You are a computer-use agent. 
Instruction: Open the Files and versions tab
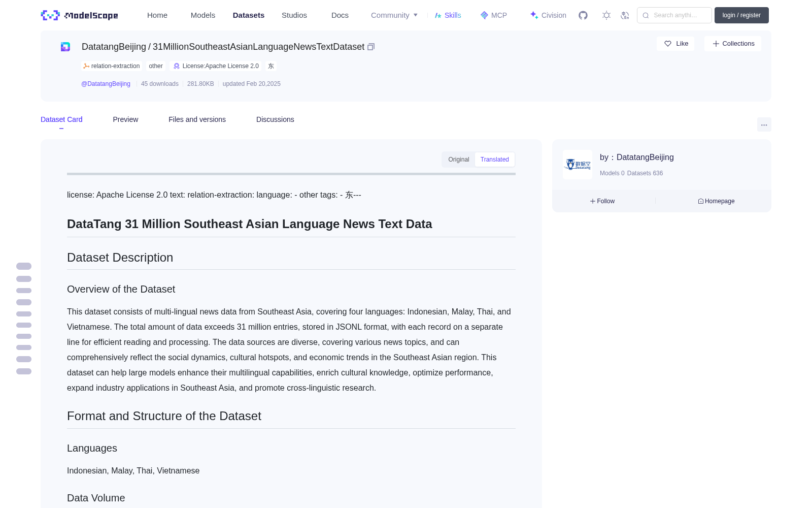click(x=197, y=119)
